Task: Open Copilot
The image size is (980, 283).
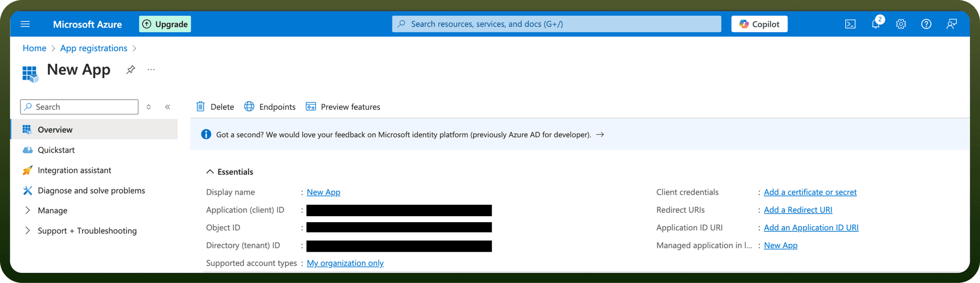Action: point(759,24)
